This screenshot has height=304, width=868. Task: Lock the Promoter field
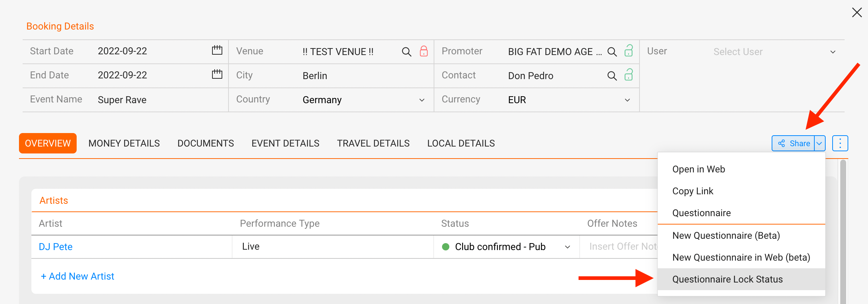(629, 51)
